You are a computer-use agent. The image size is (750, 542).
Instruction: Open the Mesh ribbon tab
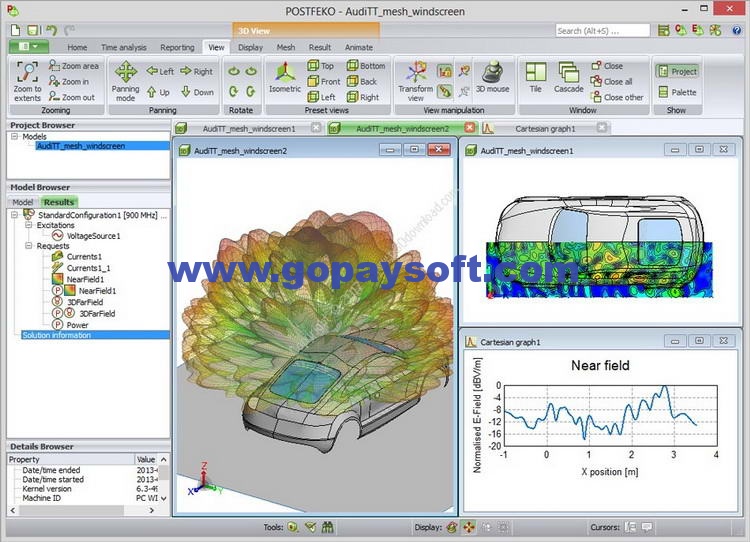tap(286, 47)
